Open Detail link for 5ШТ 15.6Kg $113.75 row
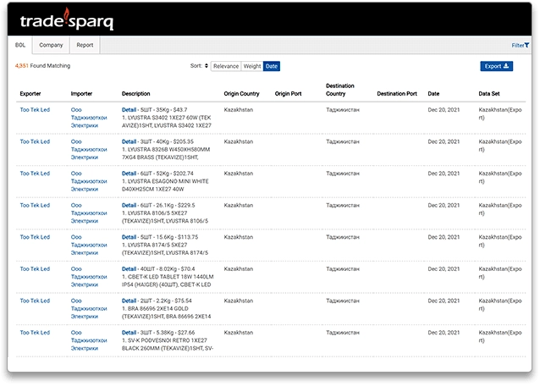Screen dimensions: 540x392 [x=129, y=237]
